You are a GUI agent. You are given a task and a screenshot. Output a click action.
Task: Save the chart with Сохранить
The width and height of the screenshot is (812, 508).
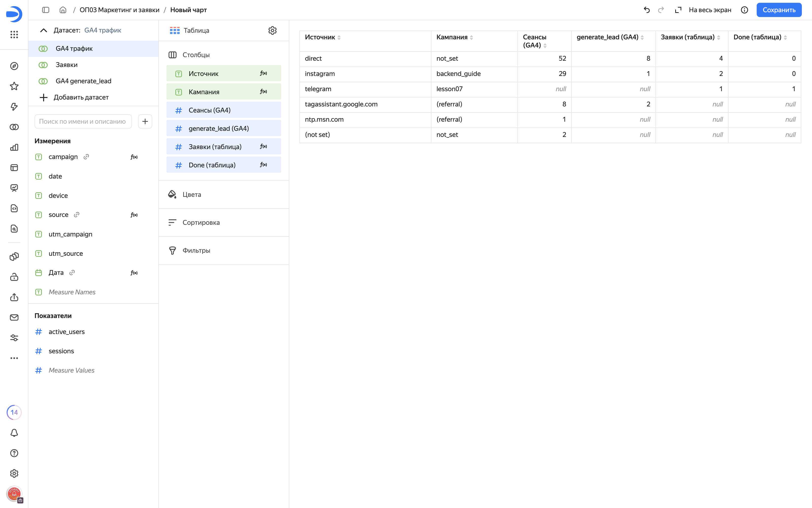pyautogui.click(x=779, y=10)
